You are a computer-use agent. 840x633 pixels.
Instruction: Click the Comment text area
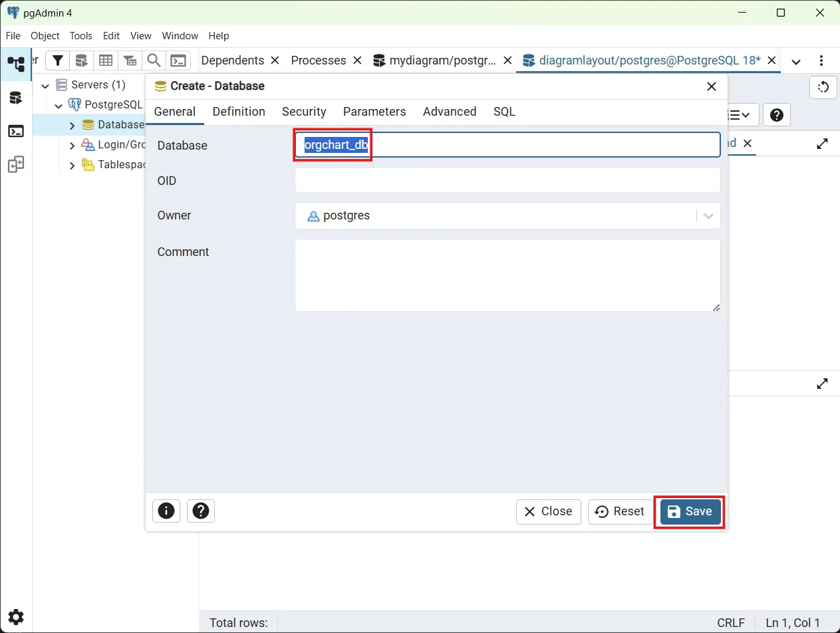(x=507, y=275)
